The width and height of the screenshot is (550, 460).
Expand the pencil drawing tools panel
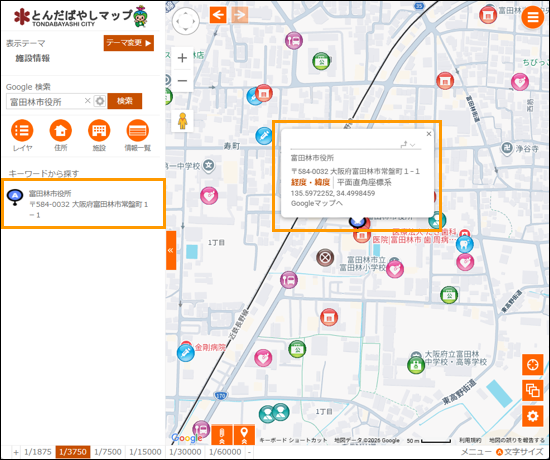click(222, 435)
